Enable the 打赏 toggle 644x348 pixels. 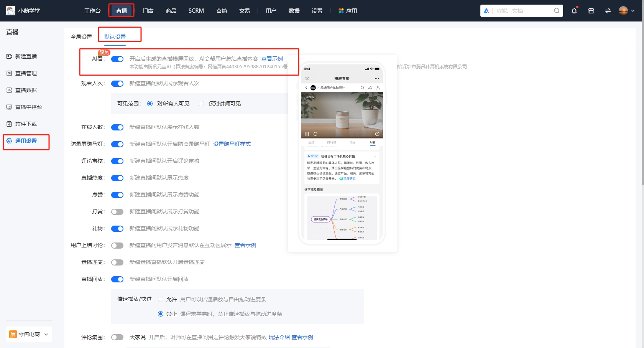[117, 211]
